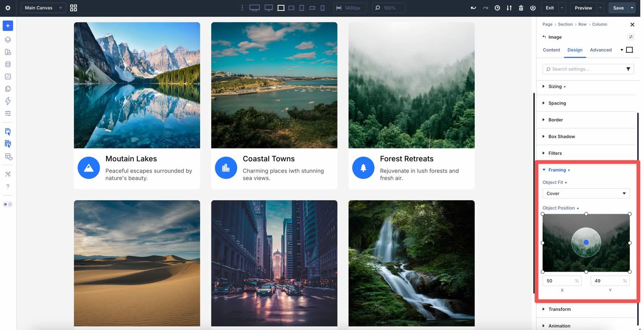Select the Design tab
This screenshot has height=330, width=644.
[x=575, y=50]
